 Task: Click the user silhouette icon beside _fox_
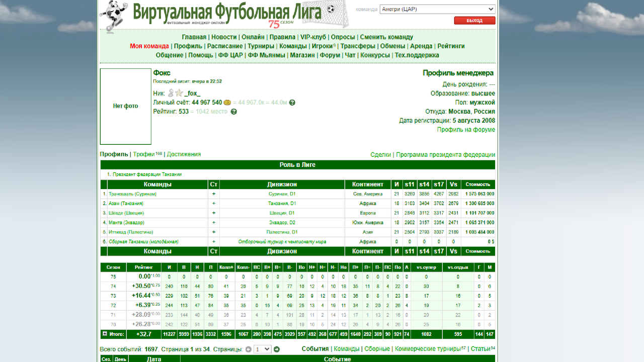tap(171, 93)
